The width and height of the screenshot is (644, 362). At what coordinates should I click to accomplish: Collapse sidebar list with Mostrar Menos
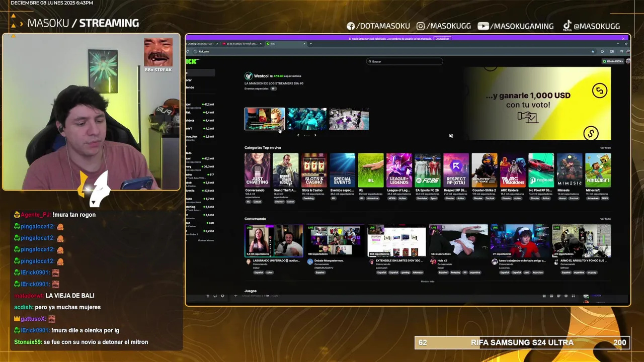(205, 240)
